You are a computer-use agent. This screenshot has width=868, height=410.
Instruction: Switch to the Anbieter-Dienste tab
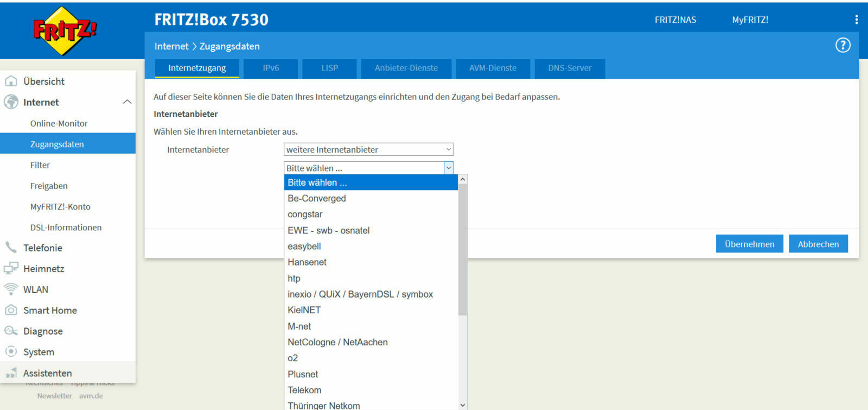406,68
